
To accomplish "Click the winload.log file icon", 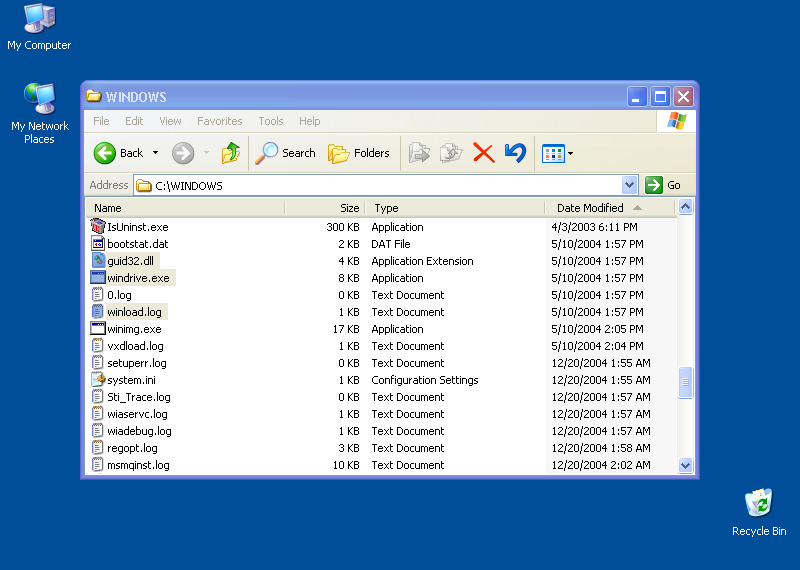I will 97,312.
